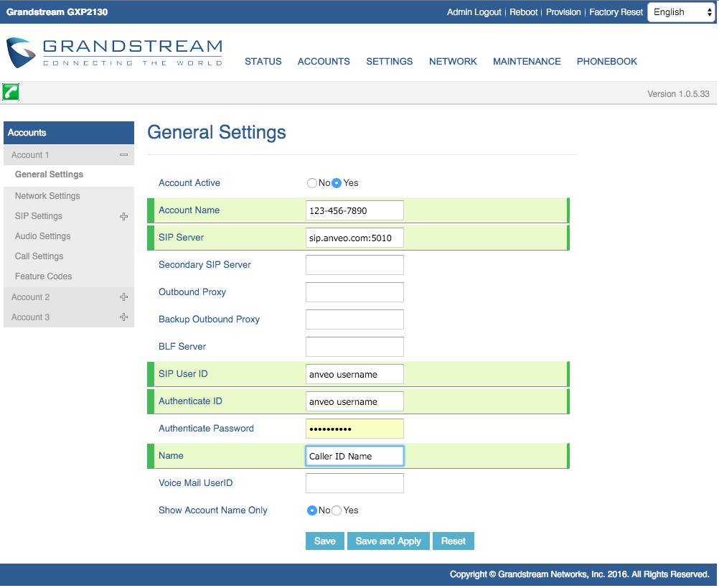The height and width of the screenshot is (588, 719).
Task: Open the PHONEBOOK menu
Action: tap(607, 62)
